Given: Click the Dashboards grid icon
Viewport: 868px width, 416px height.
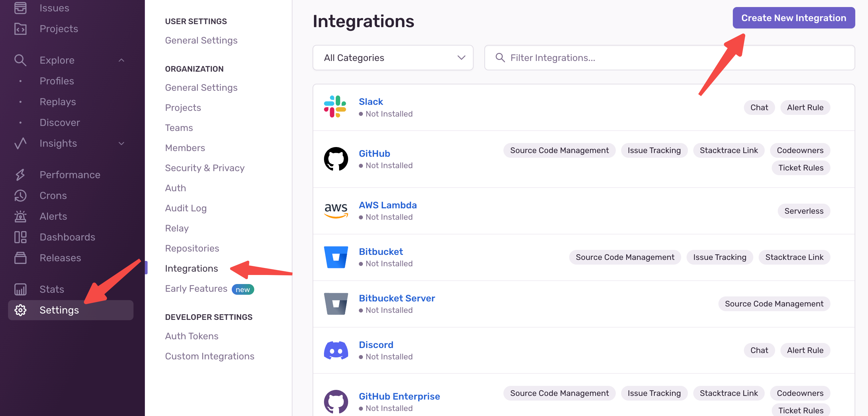Looking at the screenshot, I should [x=20, y=237].
